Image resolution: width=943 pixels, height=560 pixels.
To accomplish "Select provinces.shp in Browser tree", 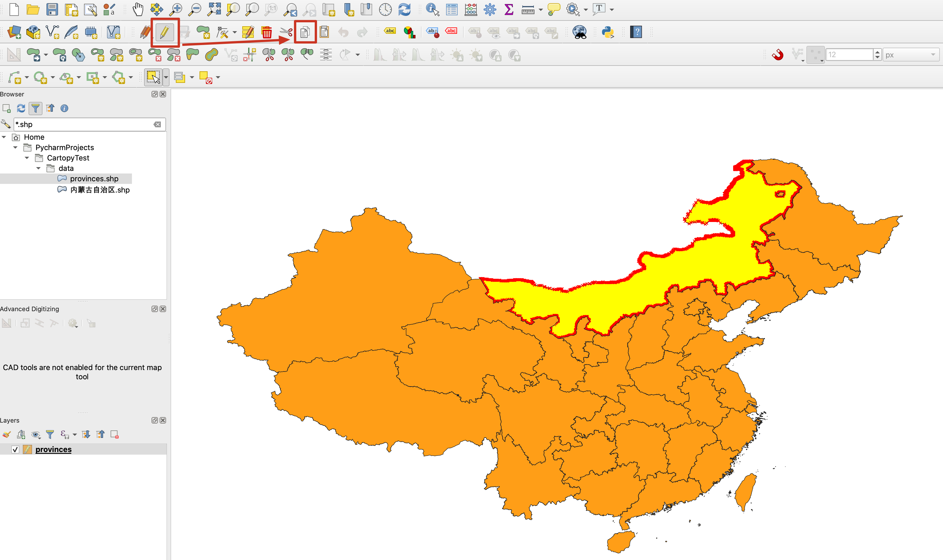I will 94,179.
